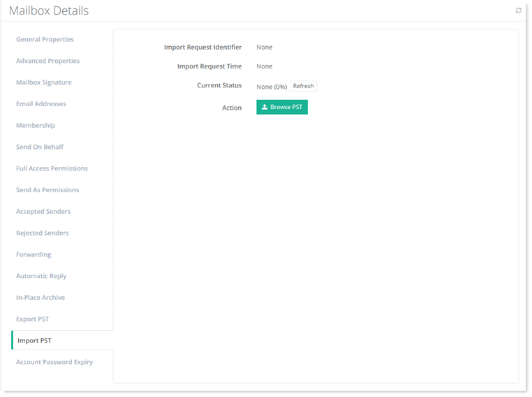View the Rejected Senders tab
The image size is (532, 397).
coord(43,233)
